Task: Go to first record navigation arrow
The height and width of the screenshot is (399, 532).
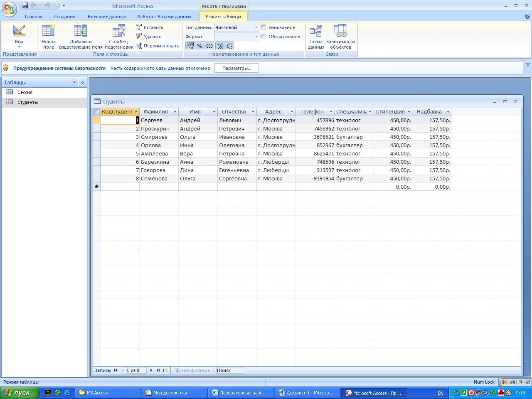Action: point(116,370)
